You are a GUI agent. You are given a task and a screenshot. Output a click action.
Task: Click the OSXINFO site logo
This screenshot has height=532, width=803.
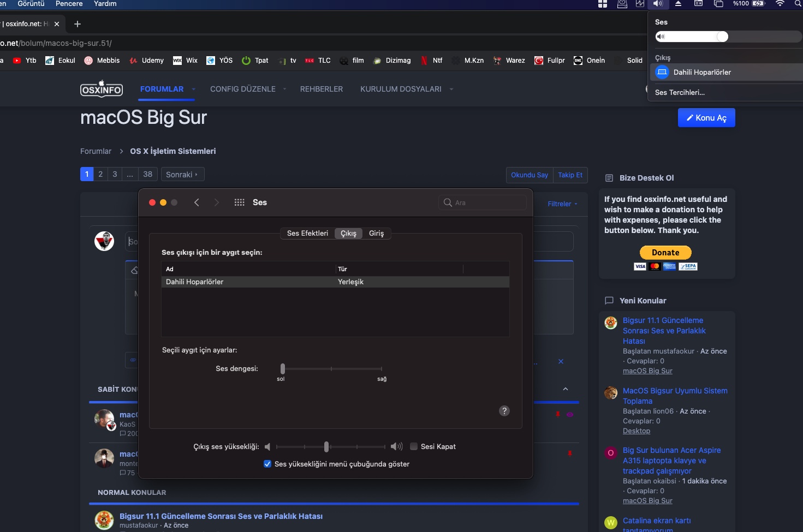pyautogui.click(x=102, y=89)
